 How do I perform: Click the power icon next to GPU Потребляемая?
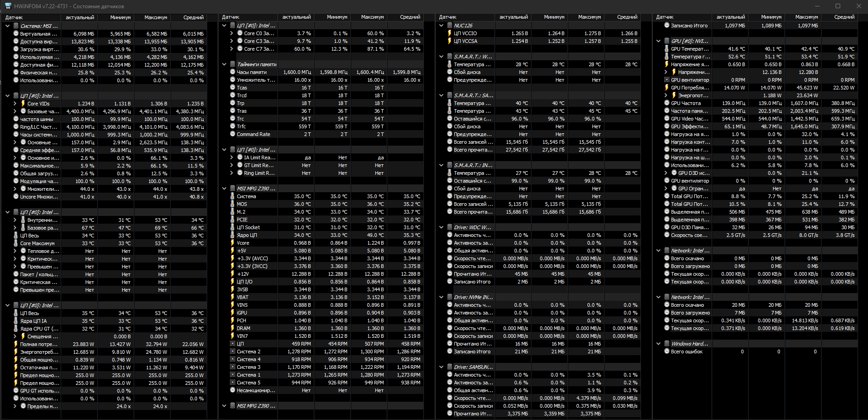coord(667,88)
